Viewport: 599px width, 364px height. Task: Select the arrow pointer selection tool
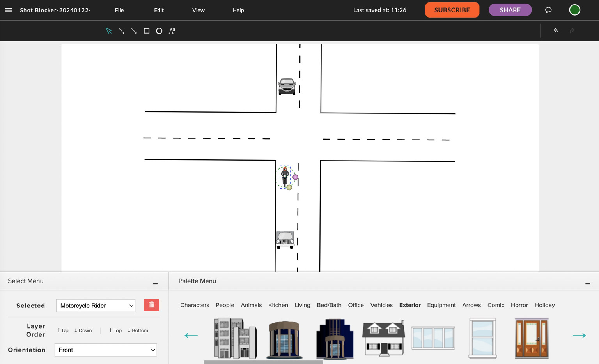[109, 31]
